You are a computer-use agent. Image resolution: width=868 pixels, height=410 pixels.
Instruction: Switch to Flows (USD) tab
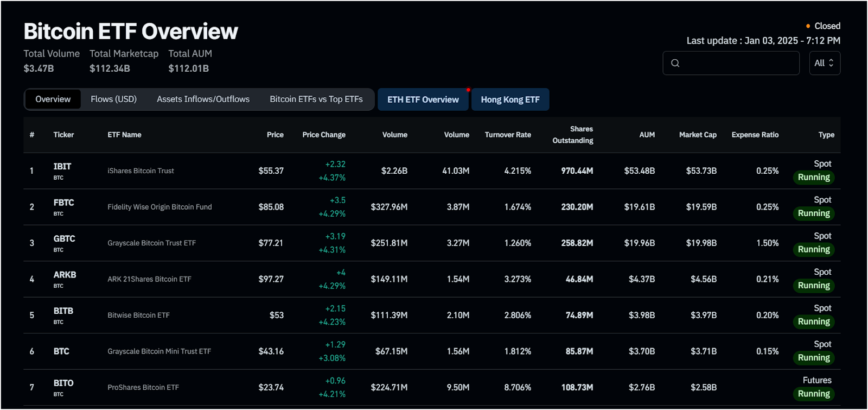pyautogui.click(x=113, y=99)
